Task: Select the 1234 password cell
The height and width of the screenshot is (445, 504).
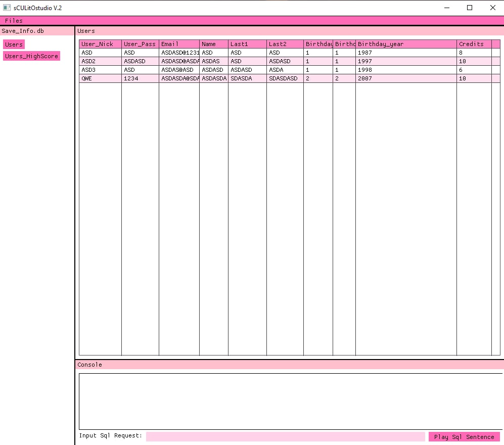Action: pos(140,78)
